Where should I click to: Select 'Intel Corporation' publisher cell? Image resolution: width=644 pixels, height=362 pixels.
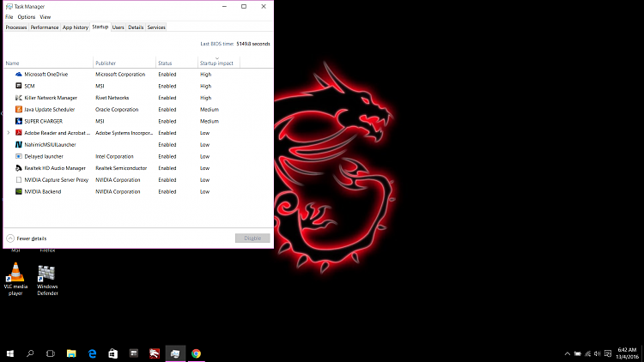click(114, 156)
